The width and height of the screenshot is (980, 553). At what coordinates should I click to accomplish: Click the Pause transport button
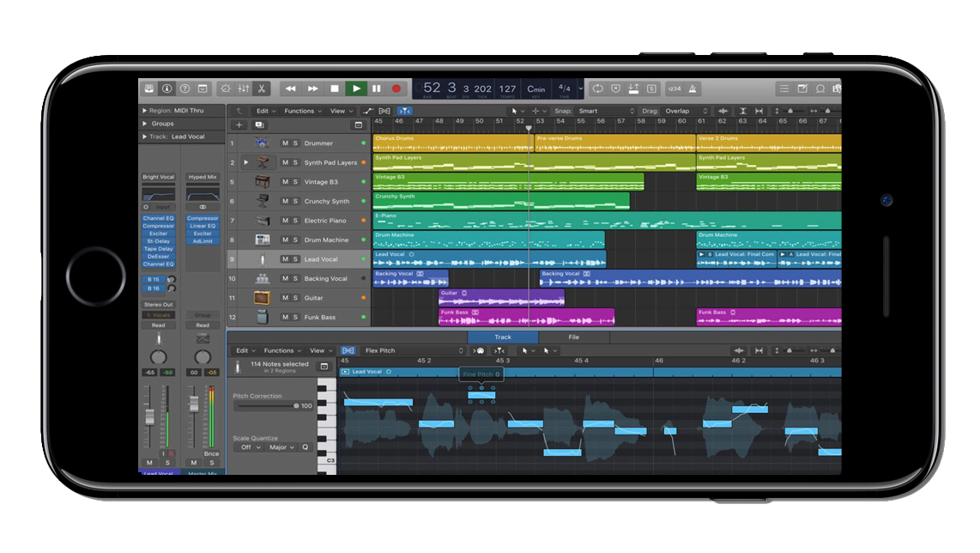pos(376,88)
